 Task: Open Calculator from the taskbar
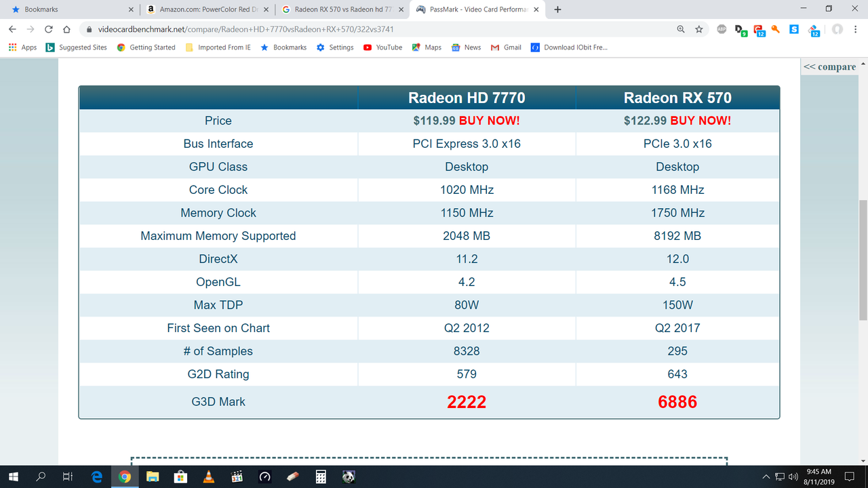point(321,476)
